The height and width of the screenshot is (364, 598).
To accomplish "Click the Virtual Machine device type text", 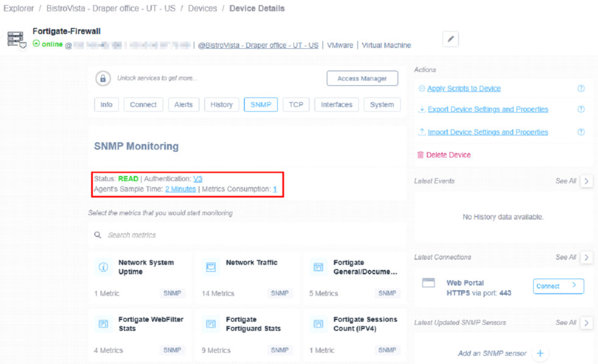I will 386,45.
